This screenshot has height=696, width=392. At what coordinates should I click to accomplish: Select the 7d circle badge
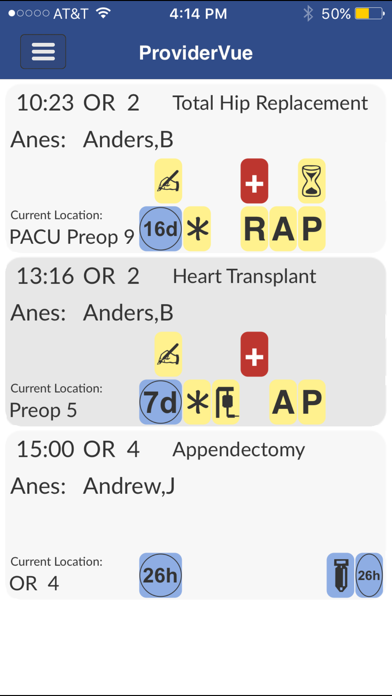pos(161,402)
